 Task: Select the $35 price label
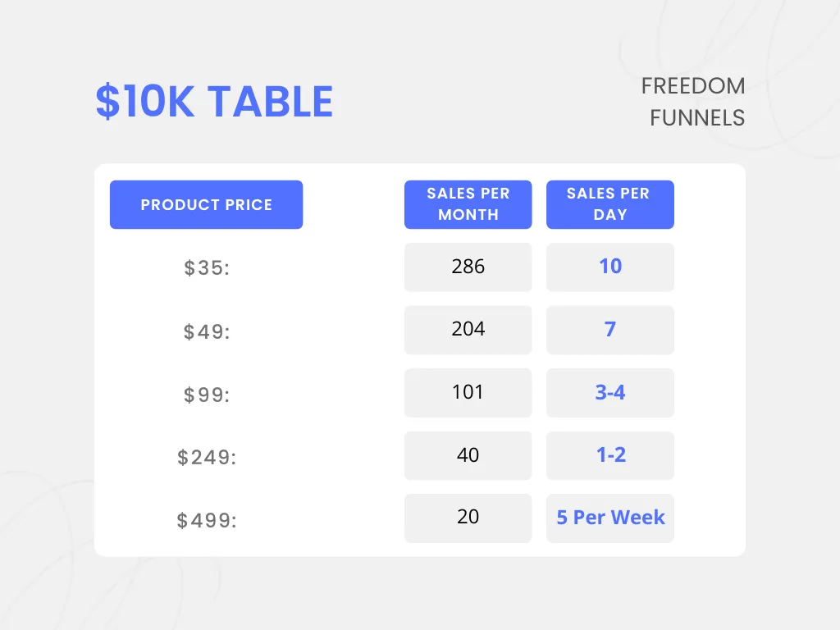pyautogui.click(x=207, y=268)
